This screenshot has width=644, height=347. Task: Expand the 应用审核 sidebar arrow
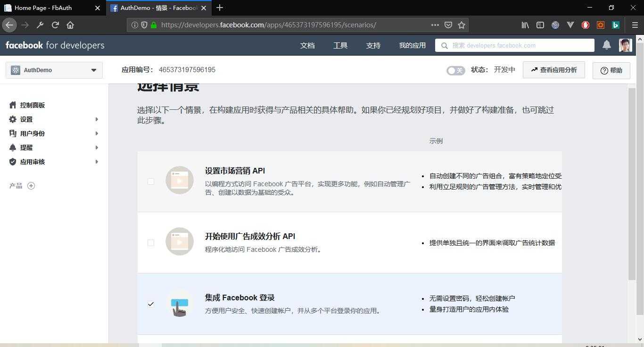pyautogui.click(x=97, y=162)
